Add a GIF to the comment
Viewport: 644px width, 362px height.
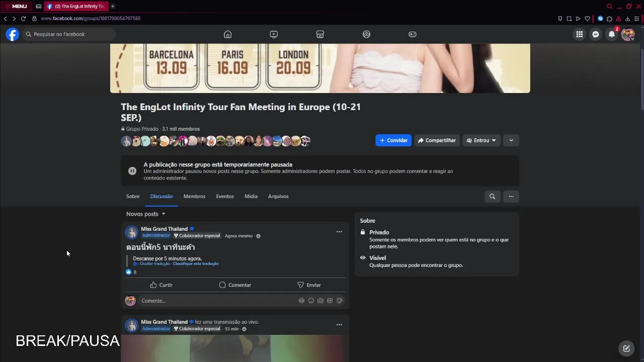coord(330,301)
